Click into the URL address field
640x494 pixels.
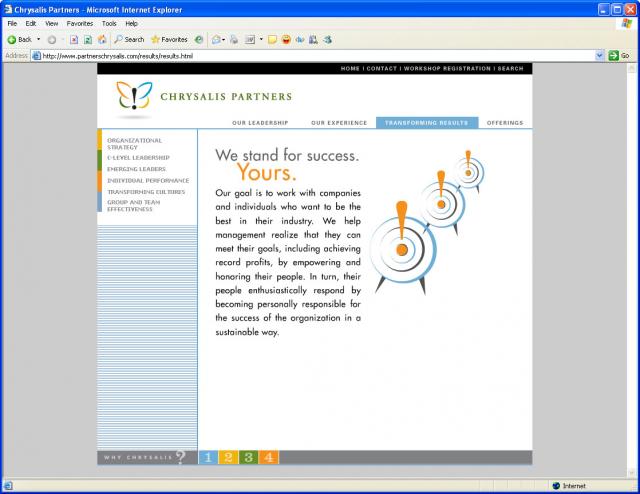(300, 56)
